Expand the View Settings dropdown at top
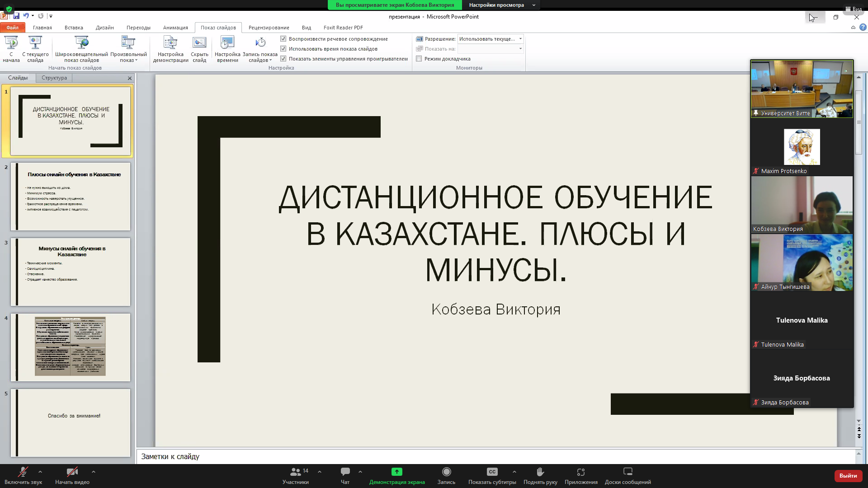This screenshot has width=868, height=488. tap(501, 5)
